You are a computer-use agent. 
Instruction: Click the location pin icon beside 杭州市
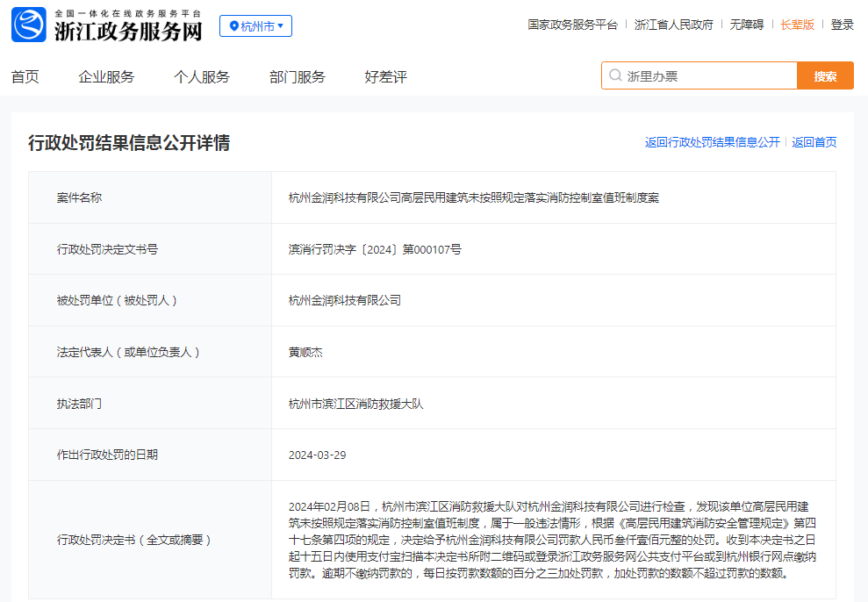[233, 26]
